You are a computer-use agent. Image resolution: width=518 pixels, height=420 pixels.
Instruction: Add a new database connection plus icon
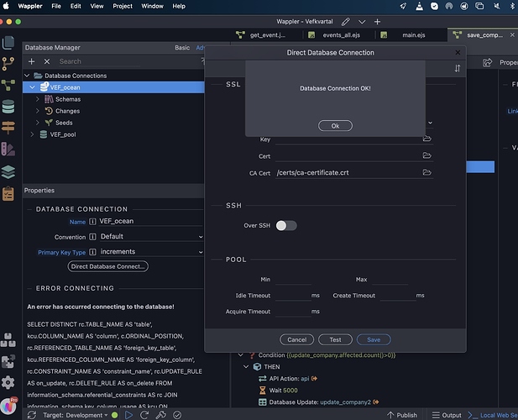click(x=31, y=61)
